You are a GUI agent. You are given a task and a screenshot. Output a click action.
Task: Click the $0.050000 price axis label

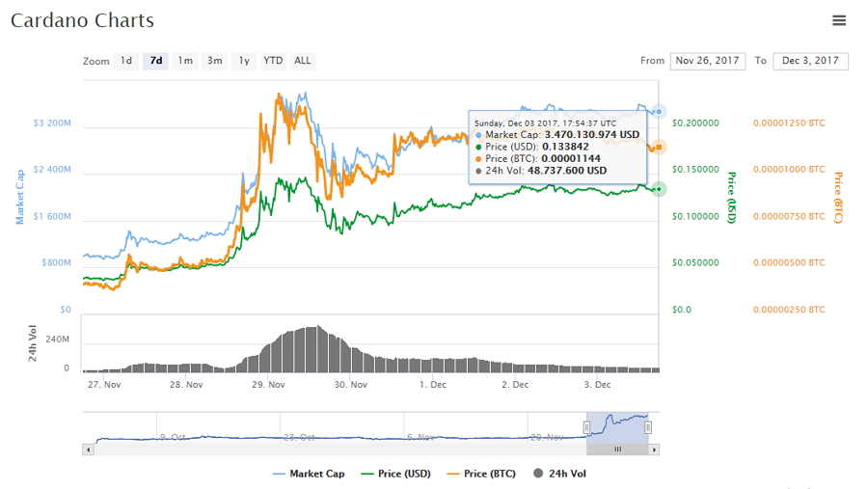tap(695, 263)
